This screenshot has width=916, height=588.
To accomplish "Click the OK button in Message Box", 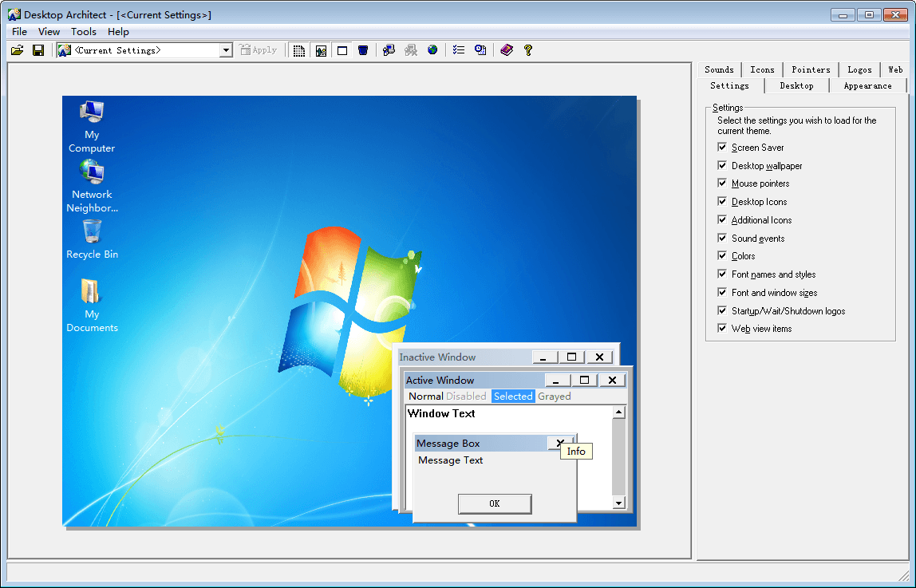I will tap(495, 503).
